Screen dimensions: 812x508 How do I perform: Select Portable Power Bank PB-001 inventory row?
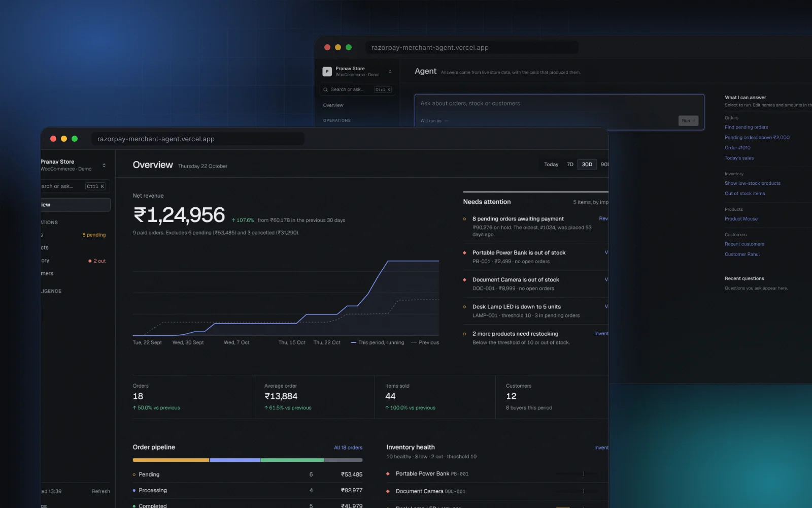pos(497,473)
